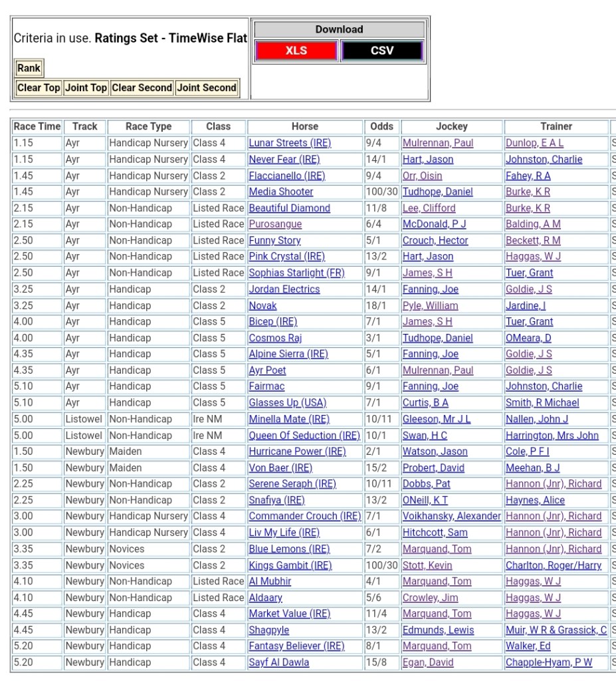Open jockey Orr, Oisin profile
Image resolution: width=616 pixels, height=681 pixels.
point(422,176)
